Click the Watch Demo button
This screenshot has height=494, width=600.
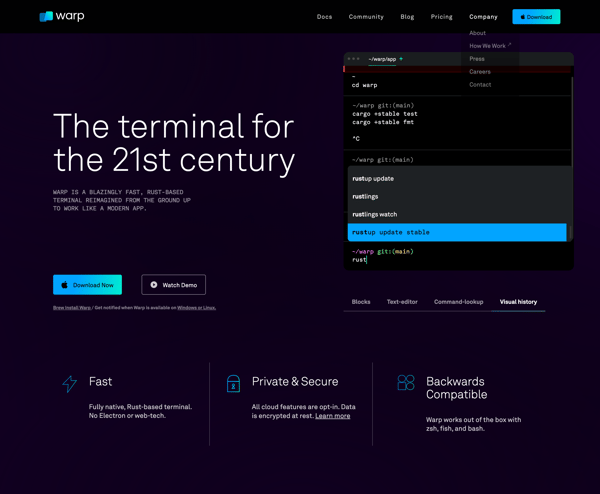pos(173,285)
